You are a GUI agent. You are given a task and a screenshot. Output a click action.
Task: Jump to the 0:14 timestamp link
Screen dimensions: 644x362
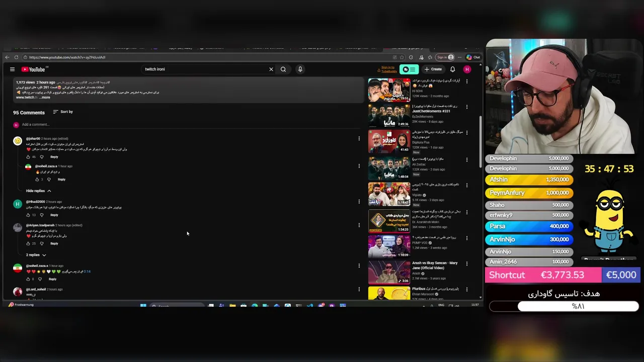pos(87,271)
